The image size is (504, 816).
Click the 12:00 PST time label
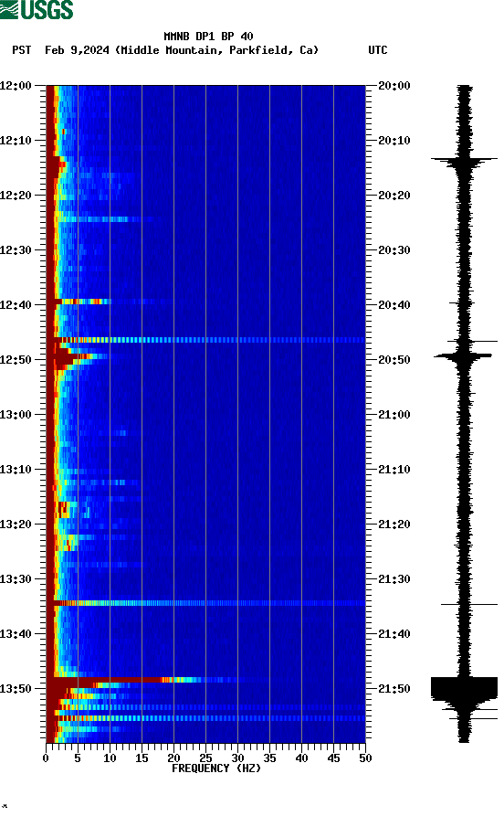(x=16, y=85)
